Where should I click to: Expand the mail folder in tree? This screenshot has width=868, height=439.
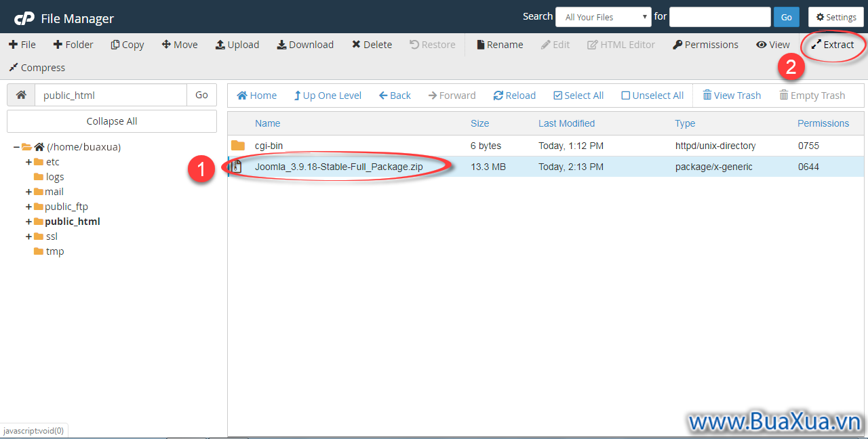click(28, 192)
